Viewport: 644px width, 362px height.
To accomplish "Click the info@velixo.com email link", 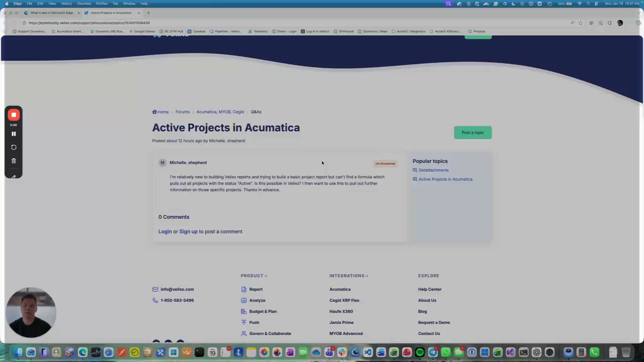I will click(x=177, y=289).
